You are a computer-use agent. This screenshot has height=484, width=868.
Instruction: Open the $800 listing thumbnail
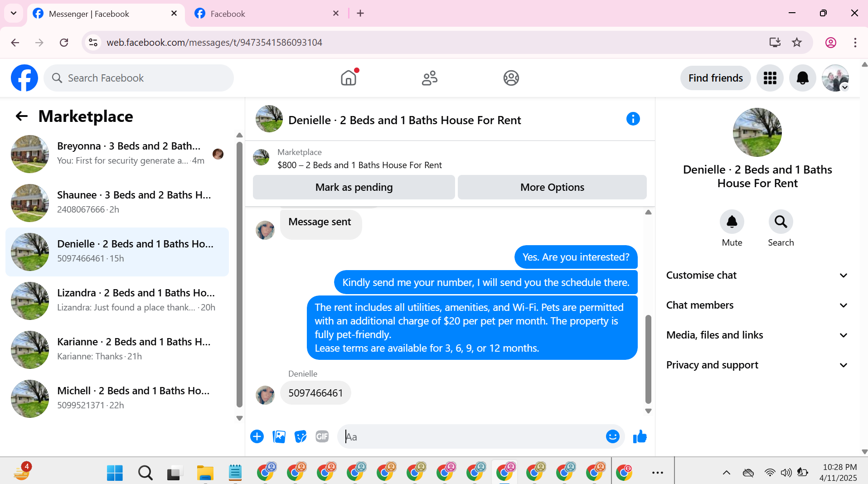point(261,157)
